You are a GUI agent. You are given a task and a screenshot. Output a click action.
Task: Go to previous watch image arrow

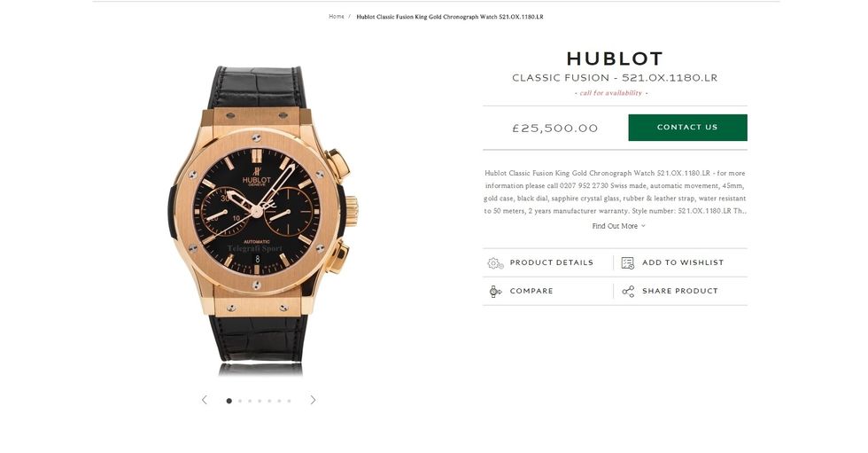pos(205,400)
